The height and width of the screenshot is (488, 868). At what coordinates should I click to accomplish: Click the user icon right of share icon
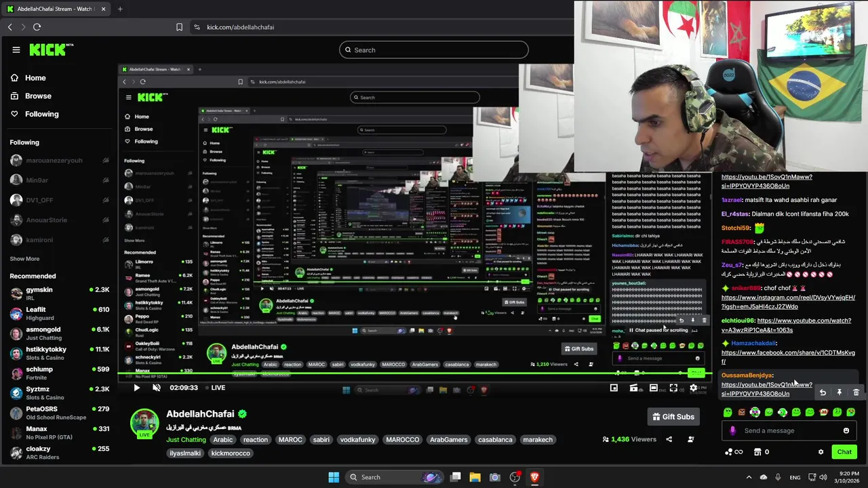(x=690, y=439)
